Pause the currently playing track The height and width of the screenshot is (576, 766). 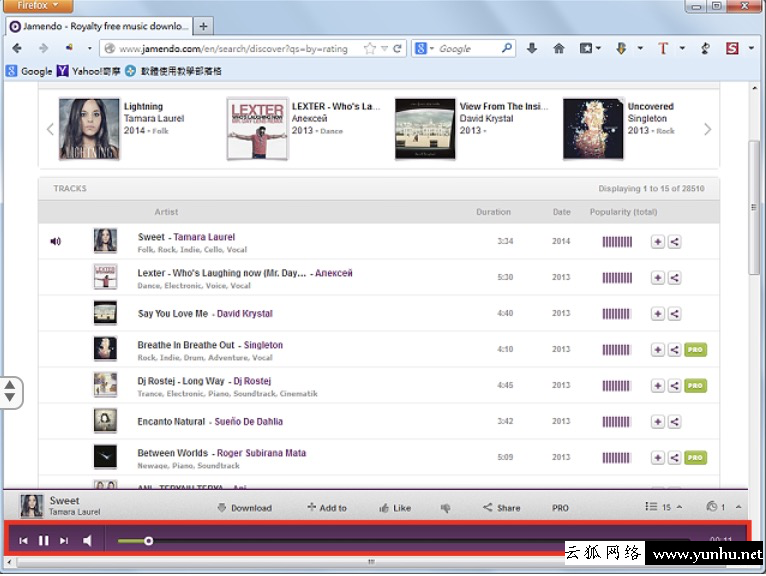tap(43, 540)
